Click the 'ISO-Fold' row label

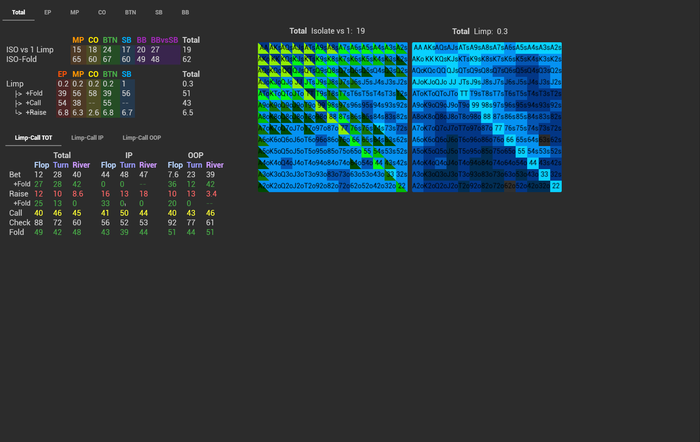[21, 59]
